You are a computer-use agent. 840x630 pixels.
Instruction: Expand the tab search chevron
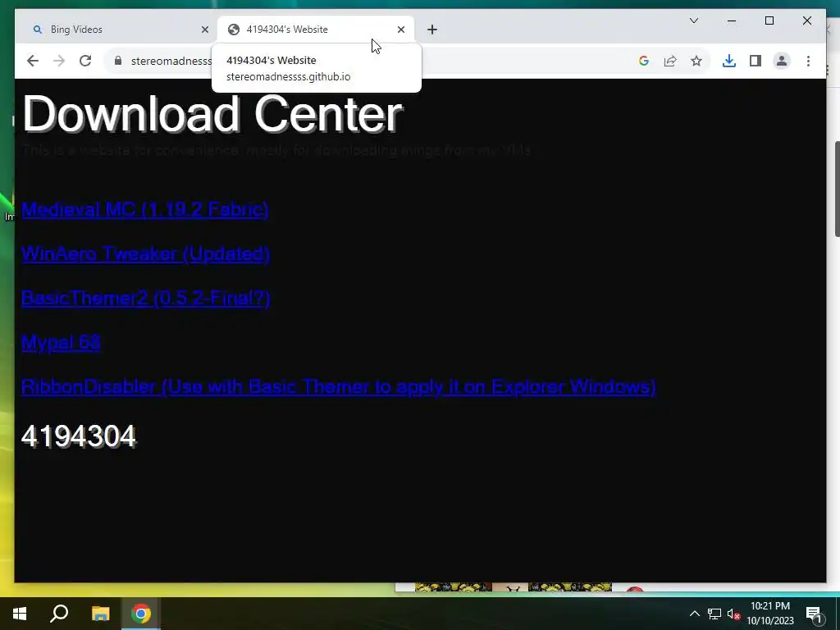694,21
